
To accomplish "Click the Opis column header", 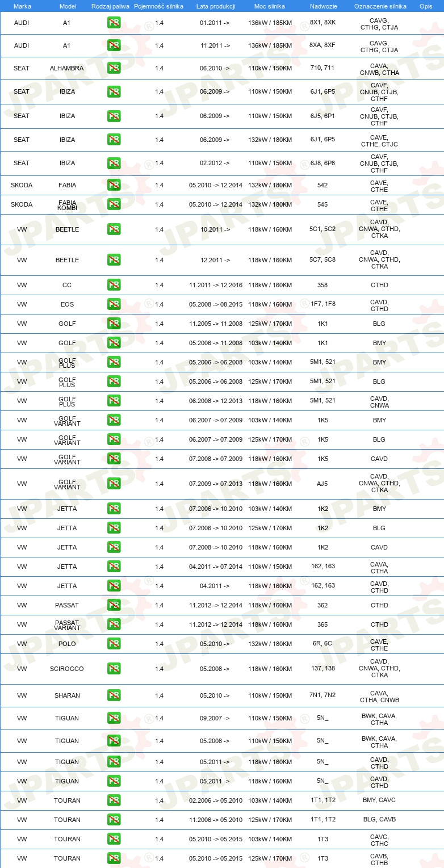I will click(x=425, y=6).
